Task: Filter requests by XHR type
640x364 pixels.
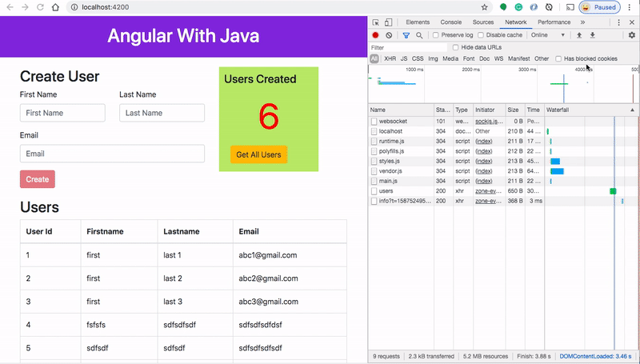Action: click(390, 58)
